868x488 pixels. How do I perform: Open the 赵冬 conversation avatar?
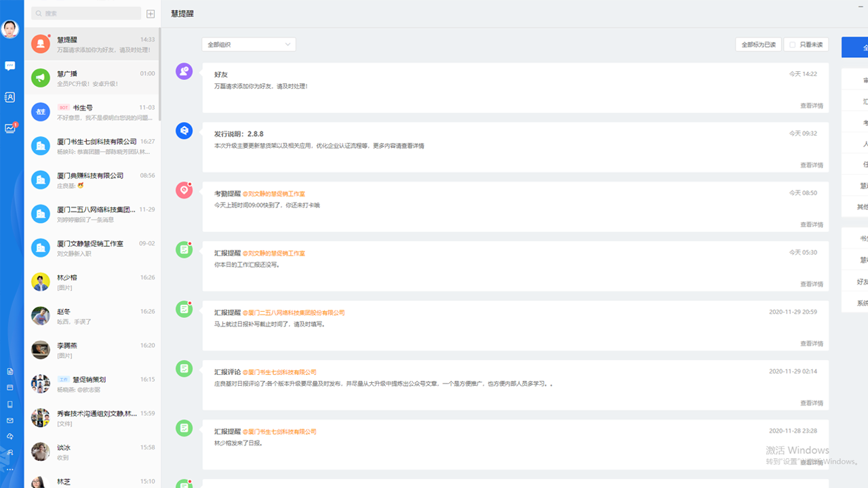pyautogui.click(x=41, y=316)
